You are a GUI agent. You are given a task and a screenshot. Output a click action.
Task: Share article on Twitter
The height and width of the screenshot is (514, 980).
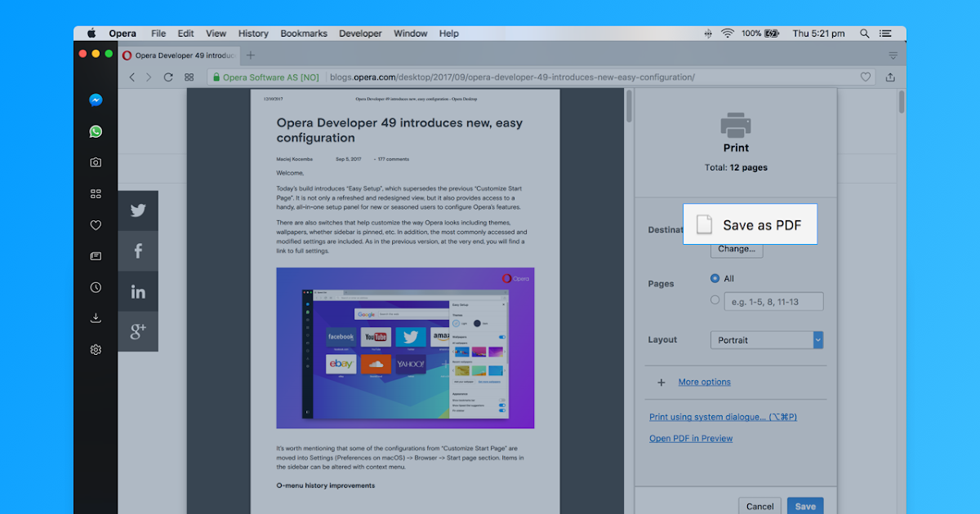coord(138,210)
